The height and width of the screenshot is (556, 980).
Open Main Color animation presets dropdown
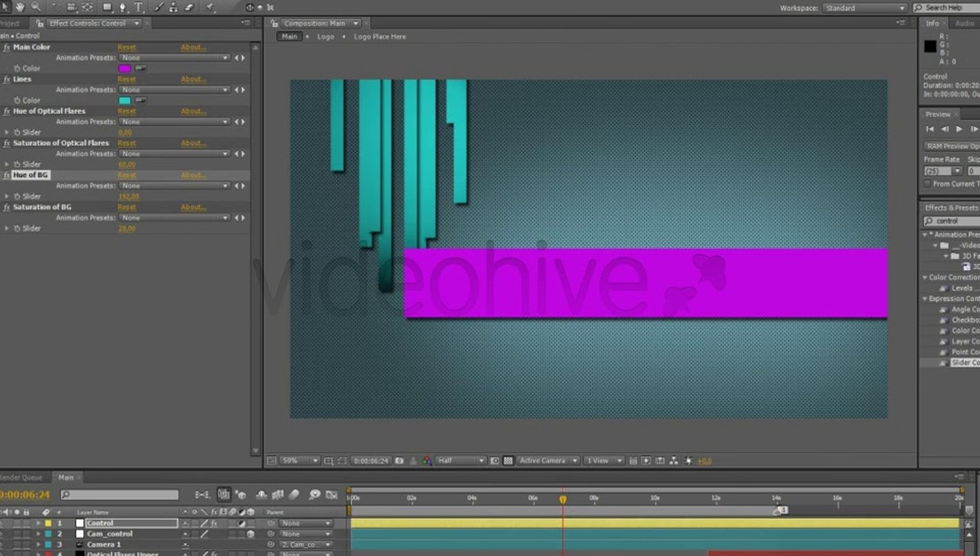(175, 58)
